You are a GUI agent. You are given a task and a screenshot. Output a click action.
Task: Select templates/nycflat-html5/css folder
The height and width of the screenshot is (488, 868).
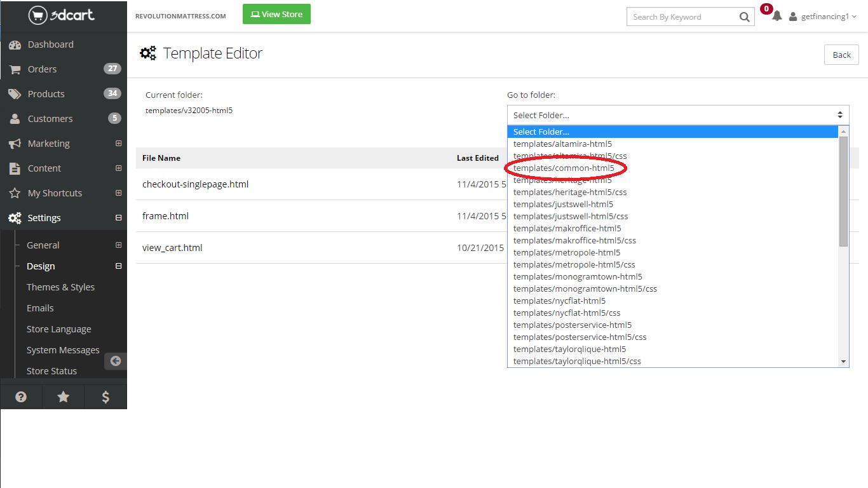(567, 313)
